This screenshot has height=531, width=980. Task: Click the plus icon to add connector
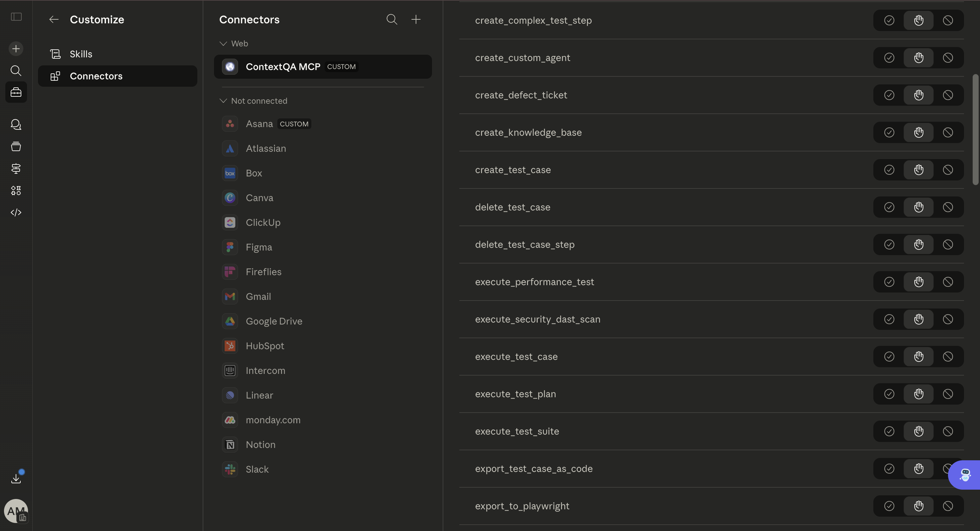coord(416,19)
